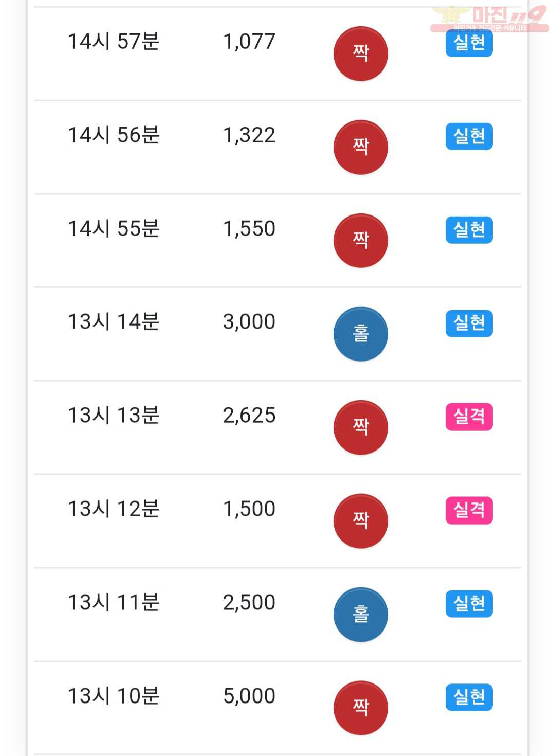Click the 실현 badge for 13시 11분
555x756 pixels.
[469, 603]
